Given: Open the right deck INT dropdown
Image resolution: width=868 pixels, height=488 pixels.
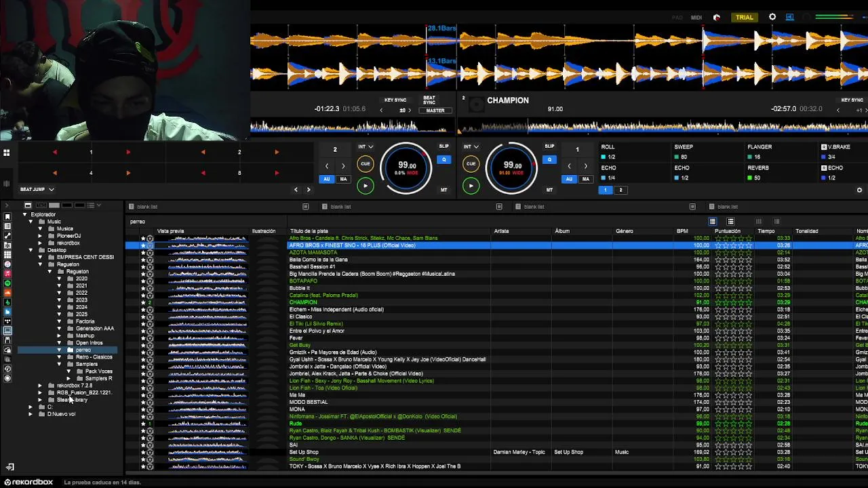Looking at the screenshot, I should pos(471,146).
